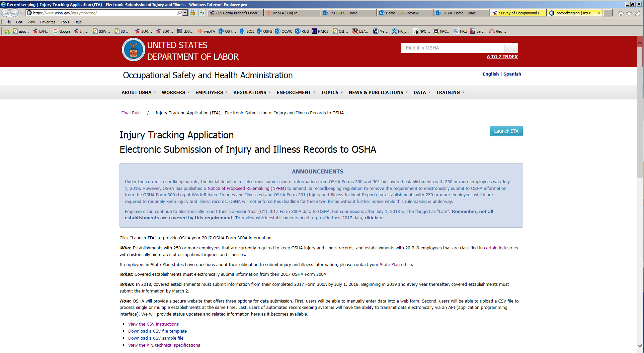Open the HR_... bookmark

(400, 31)
